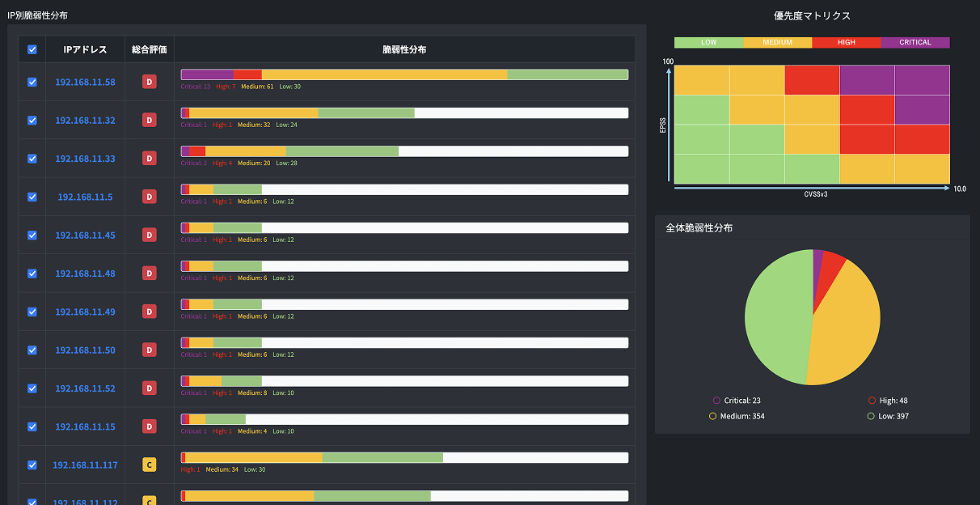
Task: Click the C grade badge for 192.168.11.117
Action: point(150,465)
